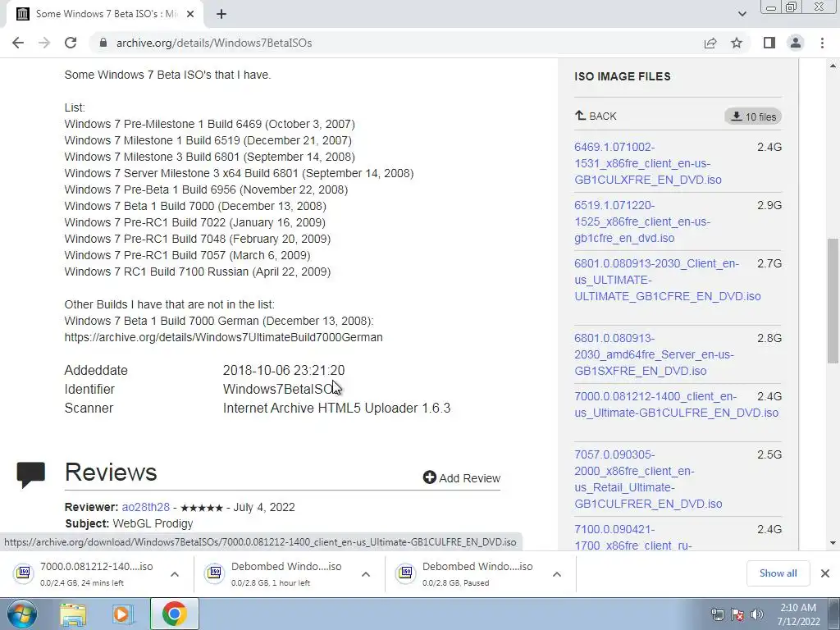
Task: Click 'Windows 7 Pre-Milestone 1 Build 6469' line
Action: point(209,125)
